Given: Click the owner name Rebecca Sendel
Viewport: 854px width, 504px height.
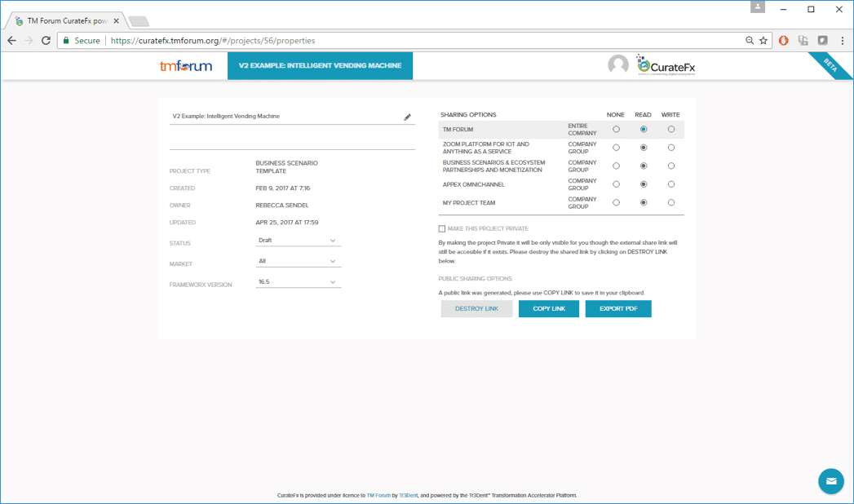Looking at the screenshot, I should coord(282,206).
